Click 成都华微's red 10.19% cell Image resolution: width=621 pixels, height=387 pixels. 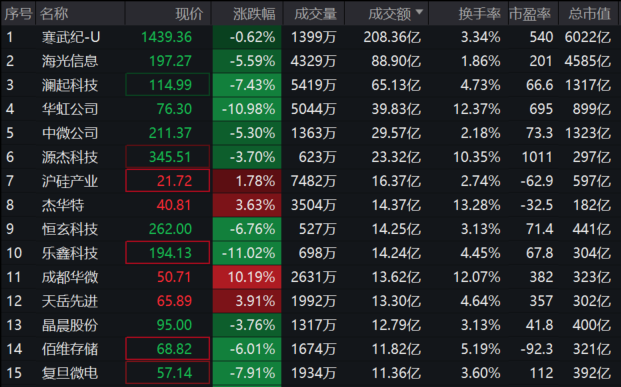point(247,277)
